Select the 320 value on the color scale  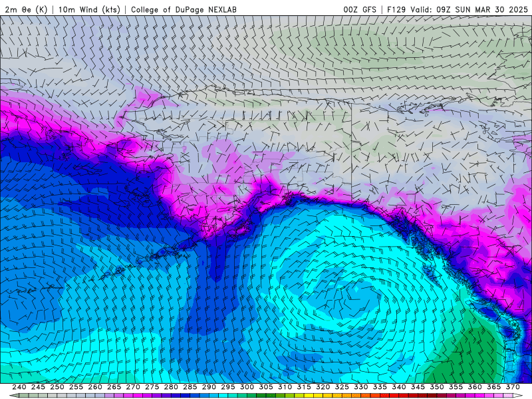323,387
